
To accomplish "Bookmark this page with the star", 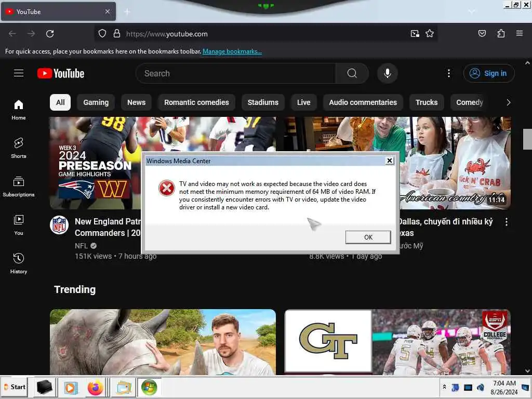I will tap(430, 34).
